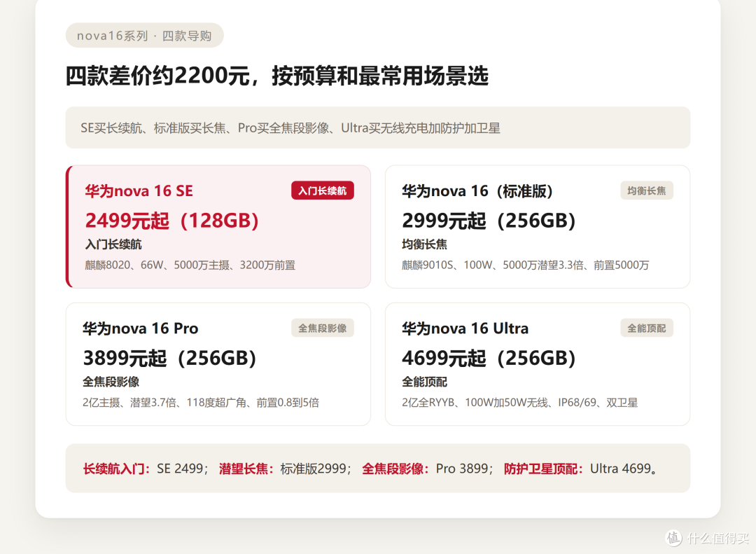
Task: Select the '华为nova 16（标准版）' title
Action: tap(477, 191)
